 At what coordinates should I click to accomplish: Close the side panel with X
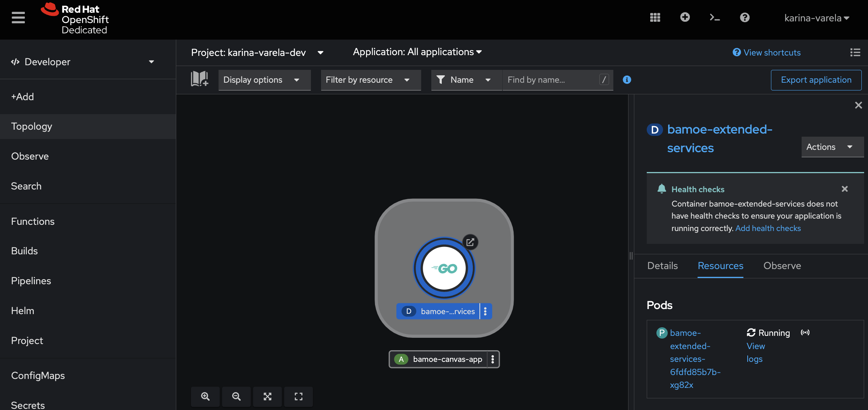pos(858,105)
